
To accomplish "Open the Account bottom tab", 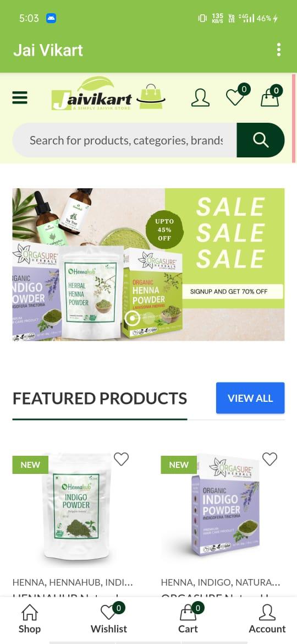I will click(267, 619).
